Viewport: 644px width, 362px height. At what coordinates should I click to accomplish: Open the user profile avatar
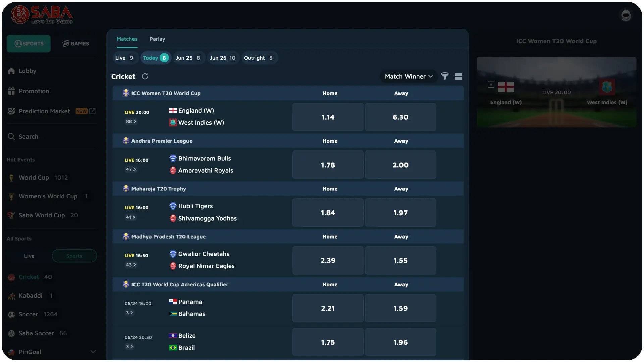click(626, 15)
